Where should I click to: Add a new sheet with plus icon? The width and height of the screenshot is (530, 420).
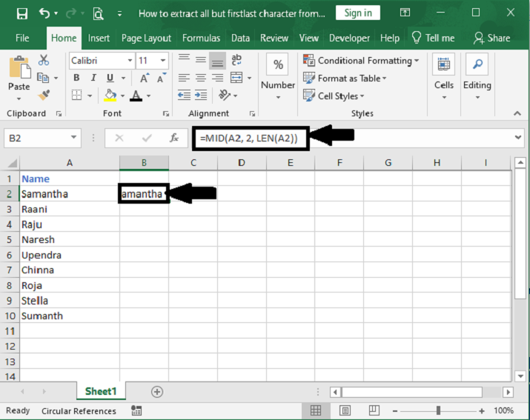click(156, 392)
